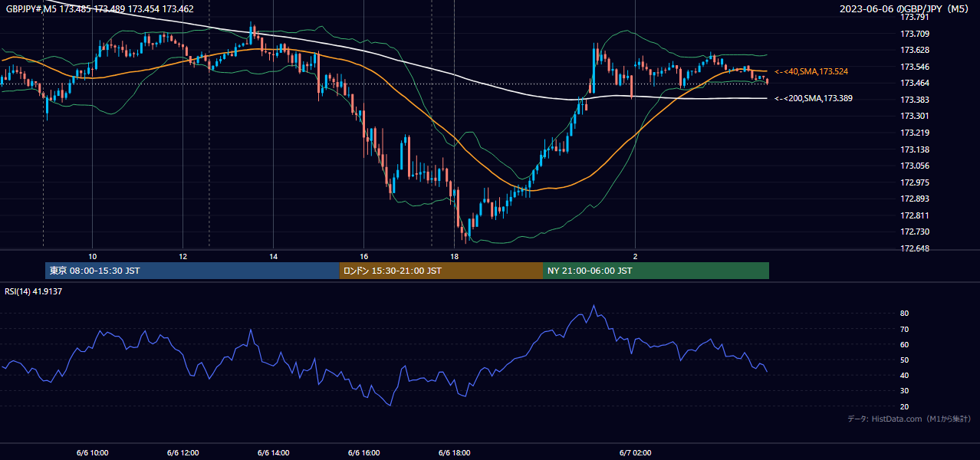Click the hour 2 label on price chart axis
Viewport: 980px width, 460px height.
pos(635,256)
